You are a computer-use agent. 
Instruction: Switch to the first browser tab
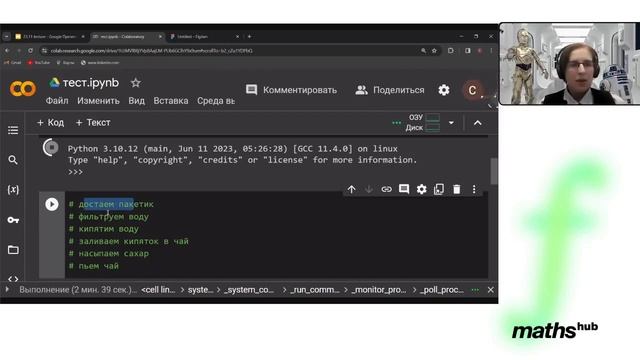(x=50, y=36)
